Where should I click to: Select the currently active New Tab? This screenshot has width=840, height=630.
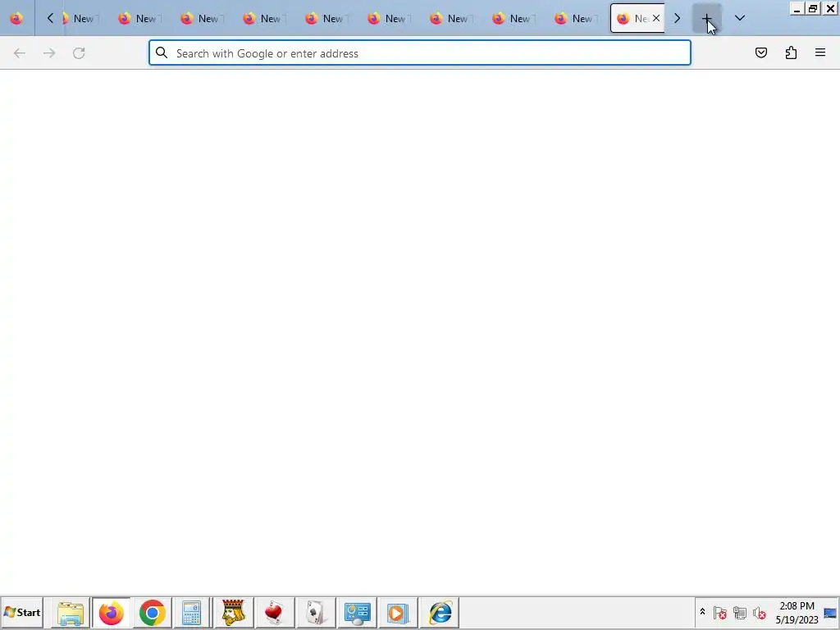[x=637, y=18]
